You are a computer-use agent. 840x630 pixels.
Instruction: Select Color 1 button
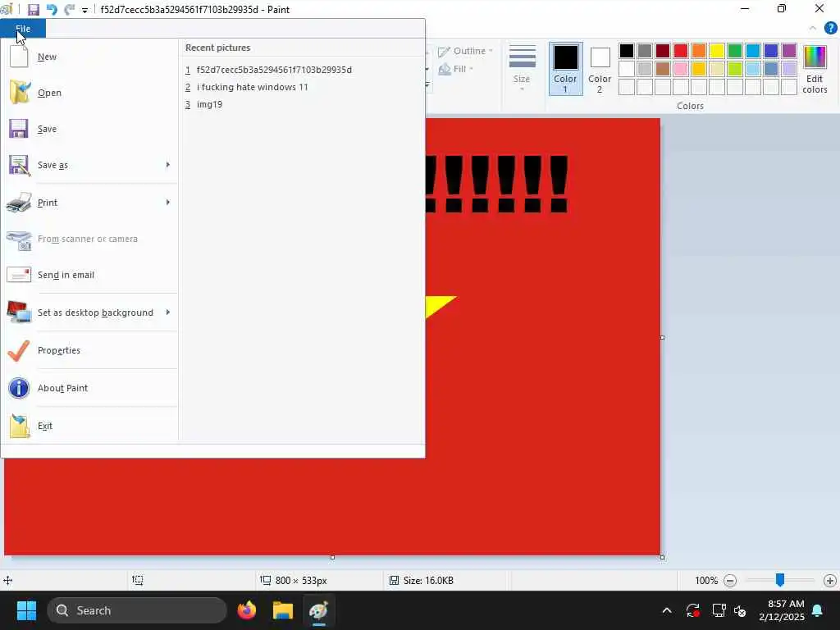(x=566, y=69)
